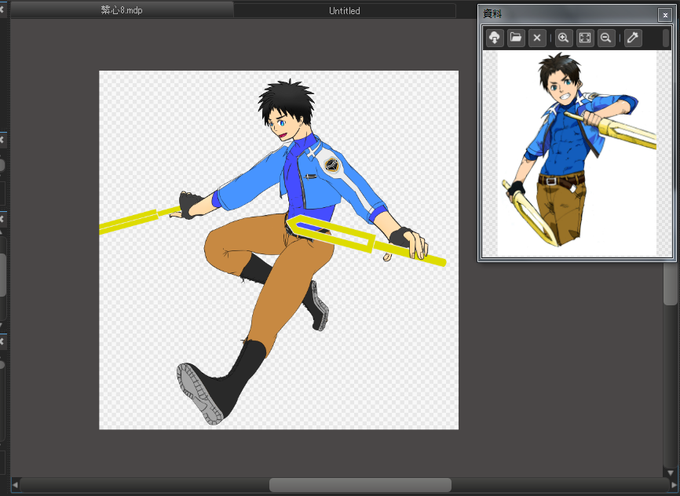Click the horizontal canvas scrollbar thumb
This screenshot has height=496, width=680.
(360, 485)
